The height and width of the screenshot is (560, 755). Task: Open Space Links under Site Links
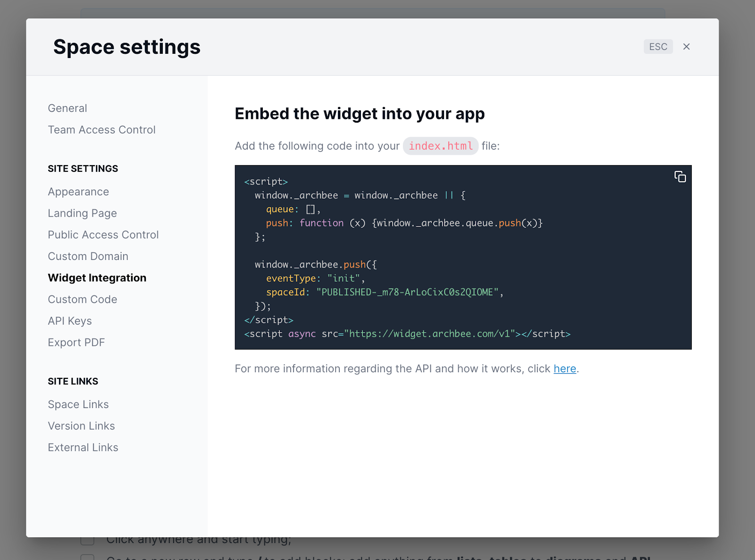(78, 404)
